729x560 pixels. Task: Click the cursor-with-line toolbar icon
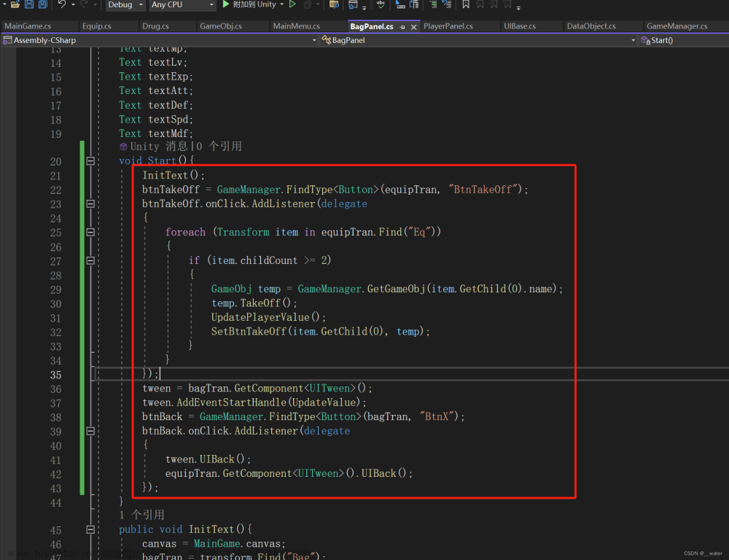[399, 4]
